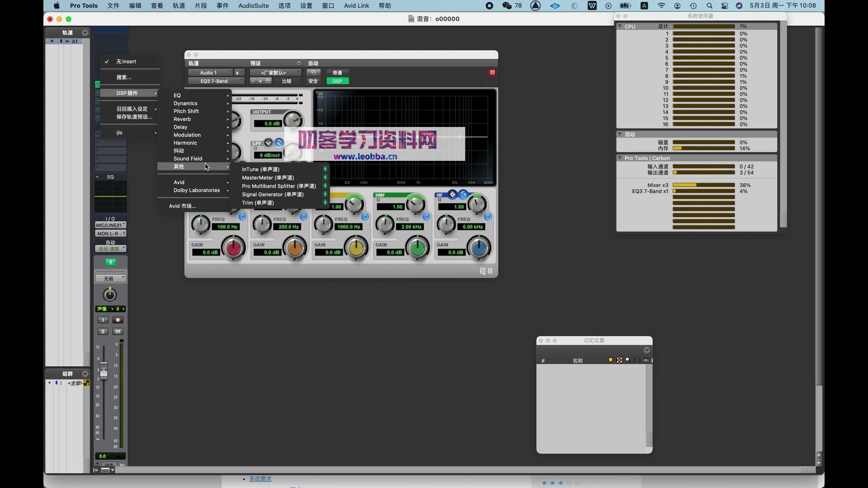Image resolution: width=868 pixels, height=488 pixels.
Task: Toggle the DSP button in plugin header
Action: pos(337,81)
